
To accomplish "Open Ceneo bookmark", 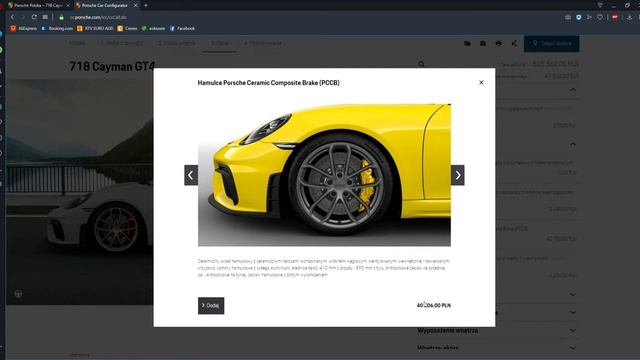I will point(127,29).
